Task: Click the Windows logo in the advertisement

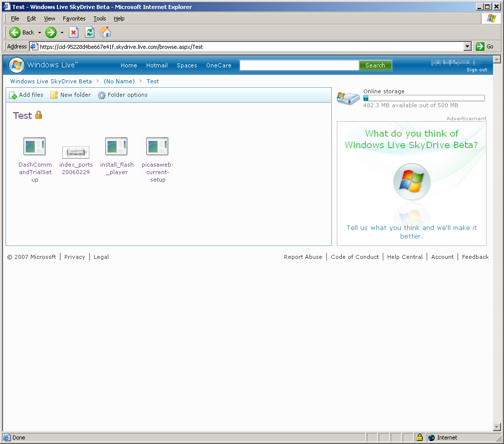Action: [412, 182]
